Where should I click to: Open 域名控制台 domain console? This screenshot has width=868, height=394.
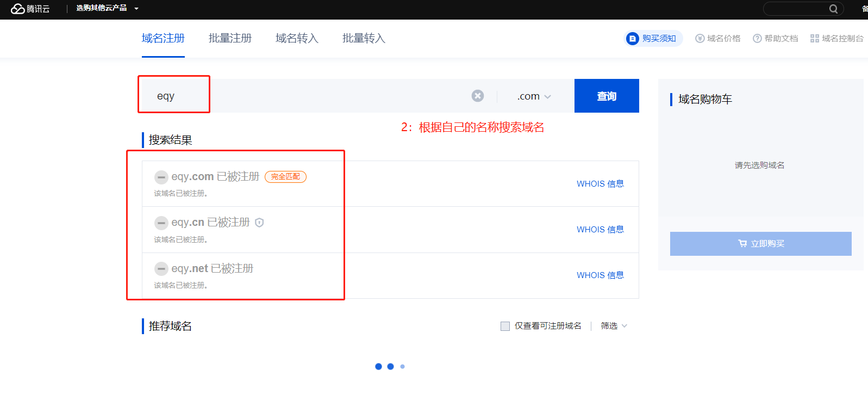(836, 39)
